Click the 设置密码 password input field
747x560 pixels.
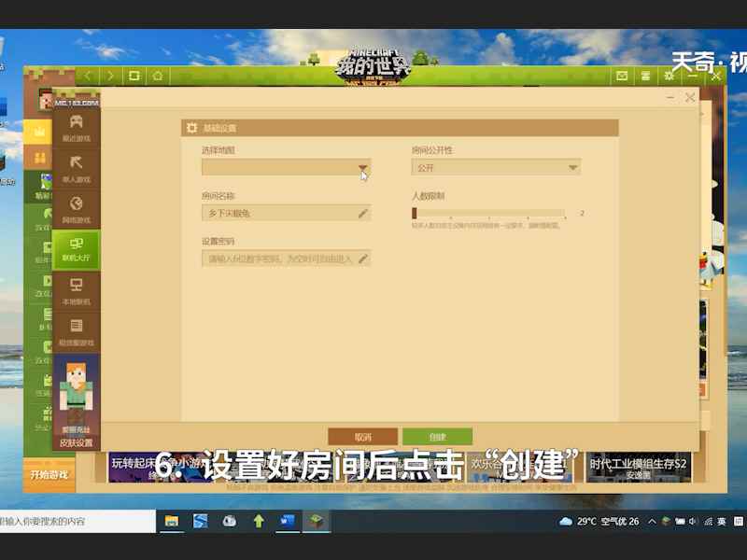pos(279,259)
